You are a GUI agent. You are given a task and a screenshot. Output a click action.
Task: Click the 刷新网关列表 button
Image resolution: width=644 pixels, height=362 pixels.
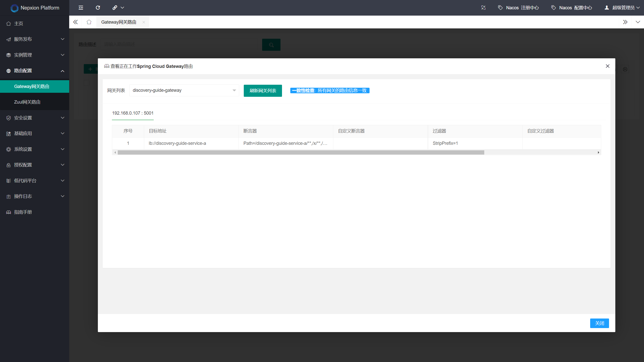[263, 90]
